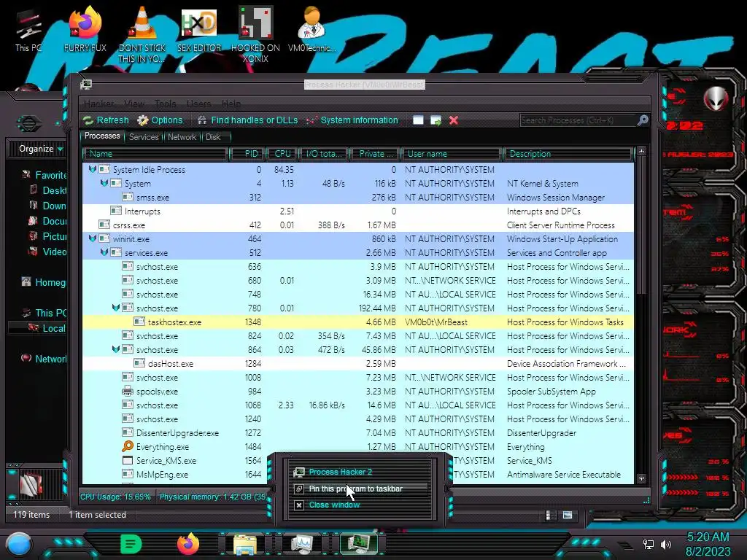Sort by the Name column header
The width and height of the screenshot is (747, 560).
tap(155, 154)
